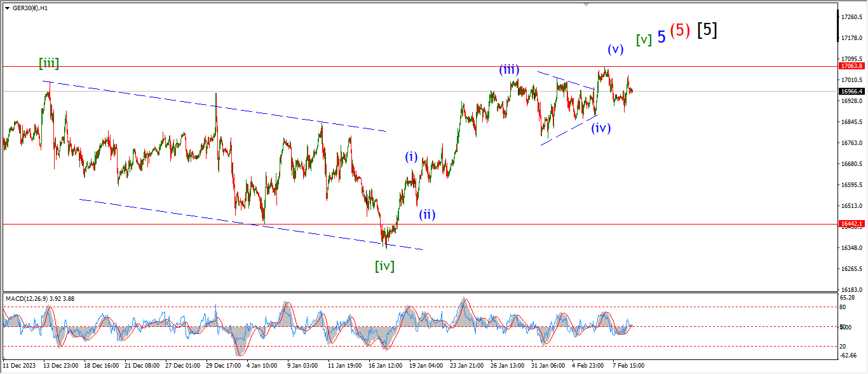Click the GER30(€),H1 chart title
Viewport: 868px width, 374px height.
click(30, 8)
